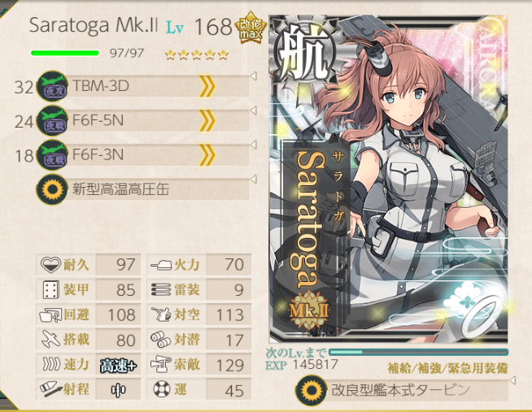Click the 改良型艦本式タービン turbine gear icon
This screenshot has height=412, width=532.
click(x=311, y=390)
